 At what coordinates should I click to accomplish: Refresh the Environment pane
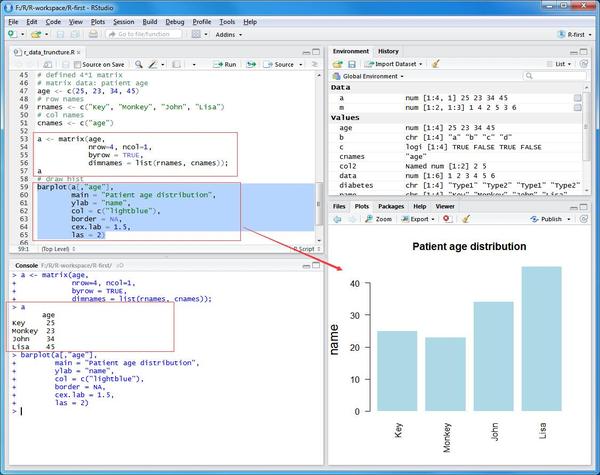click(584, 64)
